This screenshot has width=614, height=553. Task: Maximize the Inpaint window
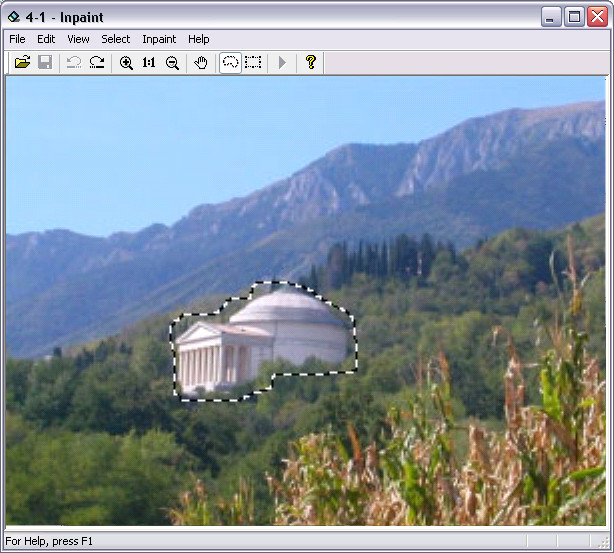coord(574,17)
